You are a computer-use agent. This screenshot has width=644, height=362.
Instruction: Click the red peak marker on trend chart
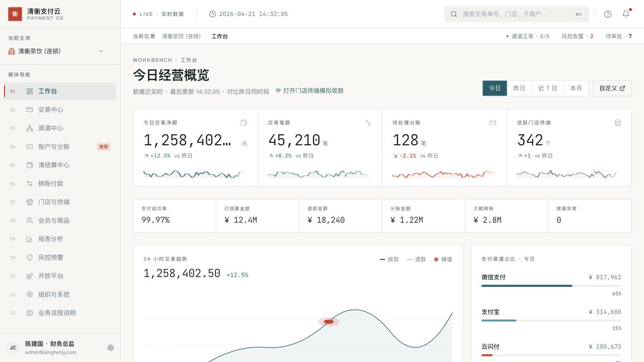(329, 321)
